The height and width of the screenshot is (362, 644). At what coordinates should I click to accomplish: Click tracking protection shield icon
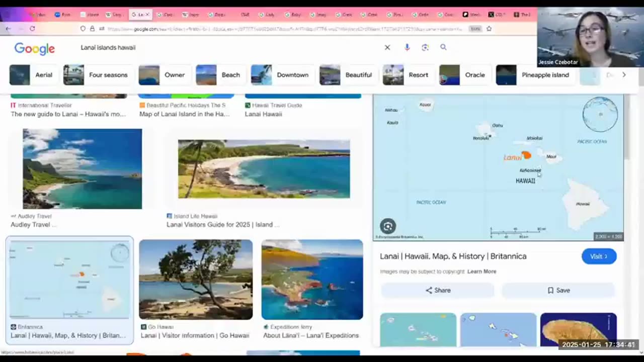pos(83,29)
